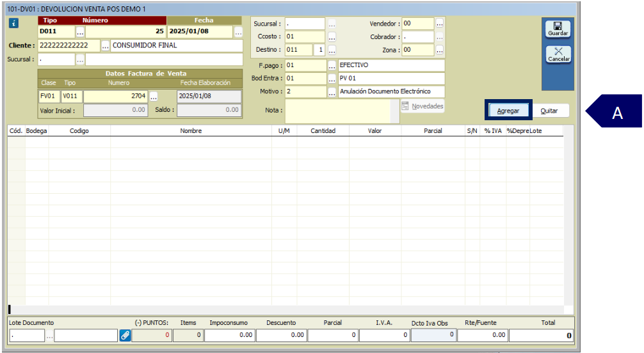Click the Fecha Elaboración field
This screenshot has width=644, height=353.
click(x=209, y=96)
